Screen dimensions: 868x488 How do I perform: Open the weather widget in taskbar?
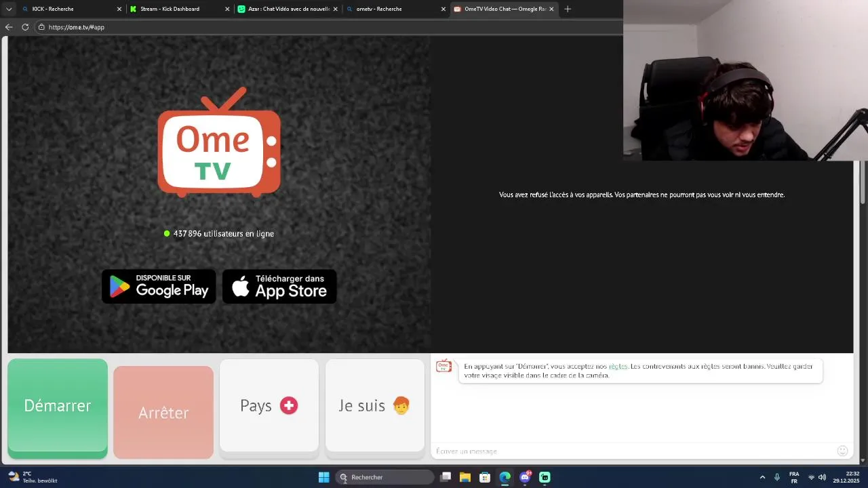coord(33,477)
